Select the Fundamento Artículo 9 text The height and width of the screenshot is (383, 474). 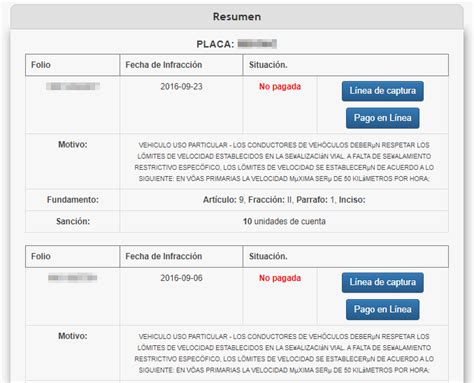tap(284, 200)
